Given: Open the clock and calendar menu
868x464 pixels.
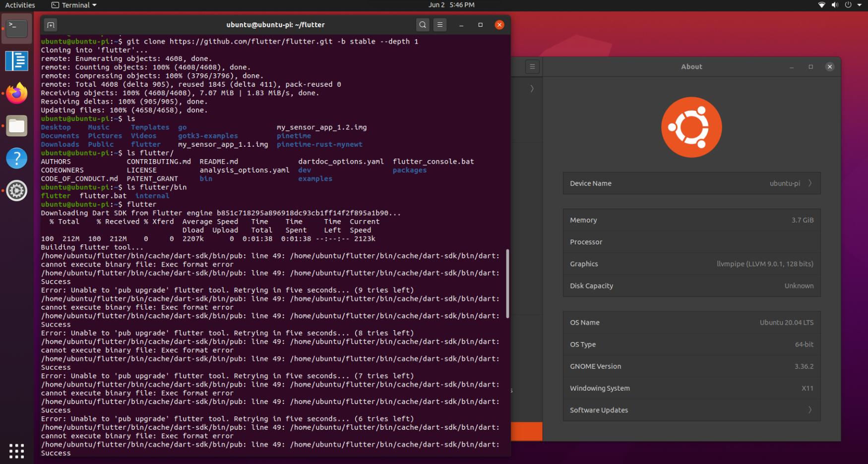Looking at the screenshot, I should tap(451, 5).
